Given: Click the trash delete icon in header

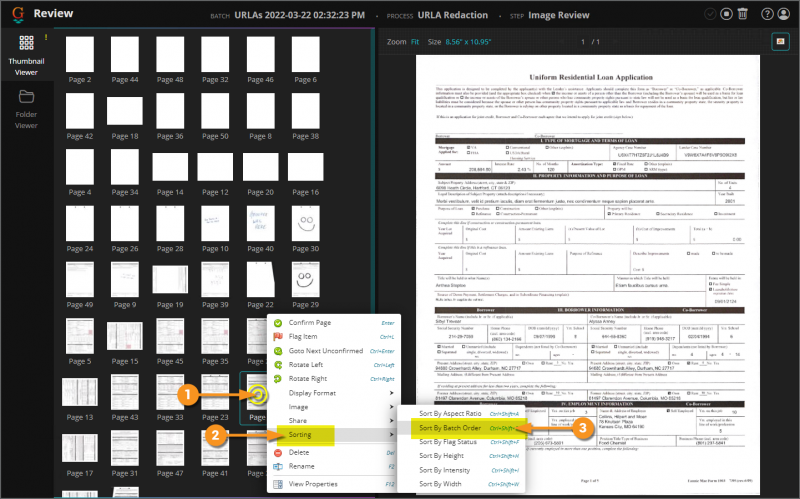Looking at the screenshot, I should pos(743,14).
